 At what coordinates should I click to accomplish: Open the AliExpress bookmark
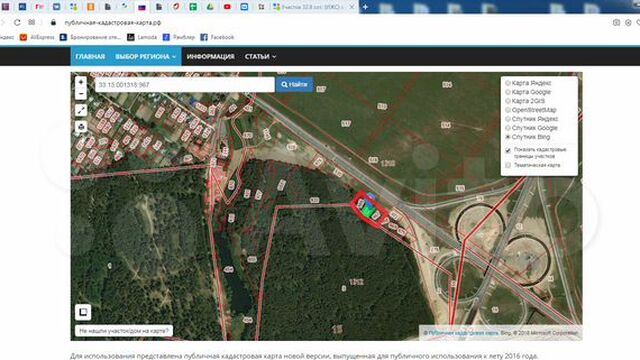pos(38,37)
